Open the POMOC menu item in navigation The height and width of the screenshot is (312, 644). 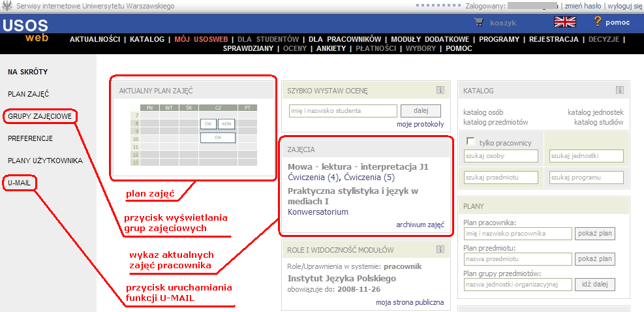click(459, 48)
